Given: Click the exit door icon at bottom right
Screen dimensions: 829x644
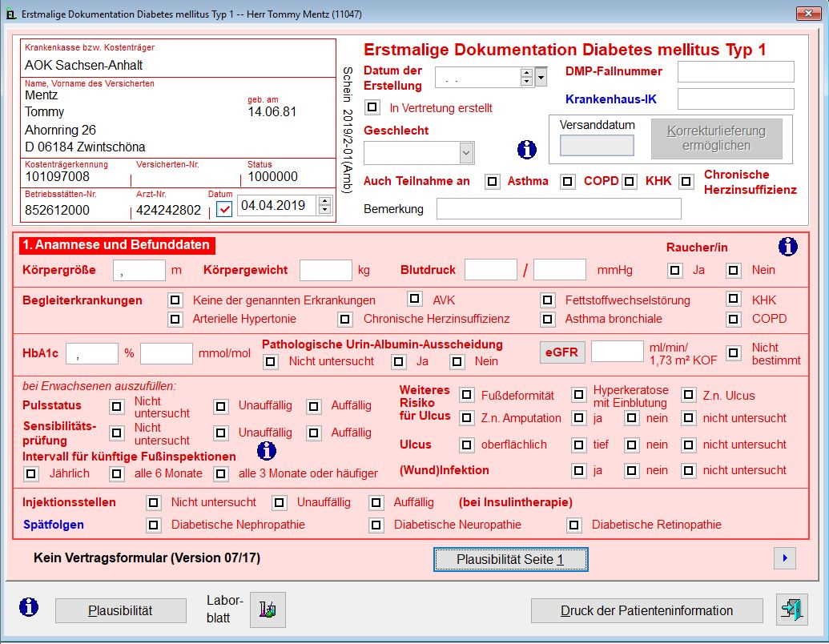Looking at the screenshot, I should click(x=791, y=610).
